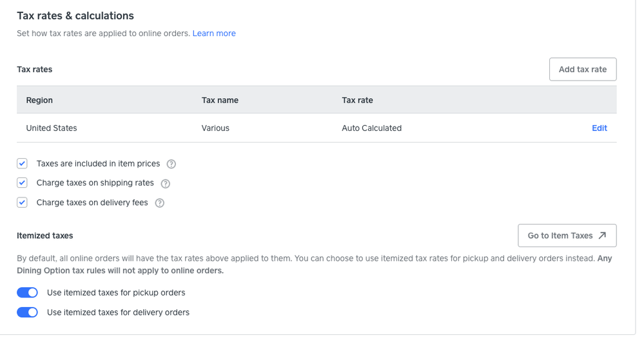
Task: Click the Tax rates & calculations heading
Action: 75,15
